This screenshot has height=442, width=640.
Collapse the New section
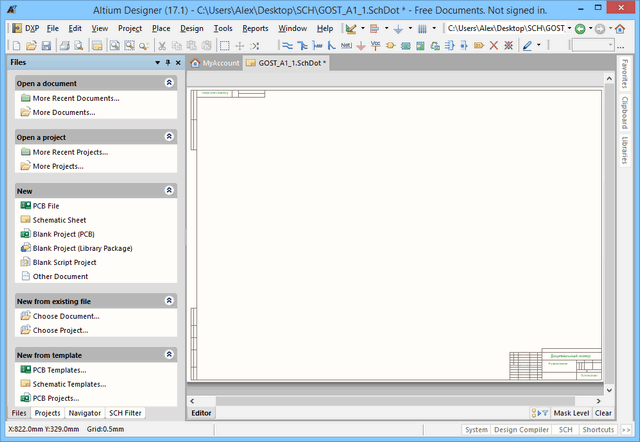(169, 189)
